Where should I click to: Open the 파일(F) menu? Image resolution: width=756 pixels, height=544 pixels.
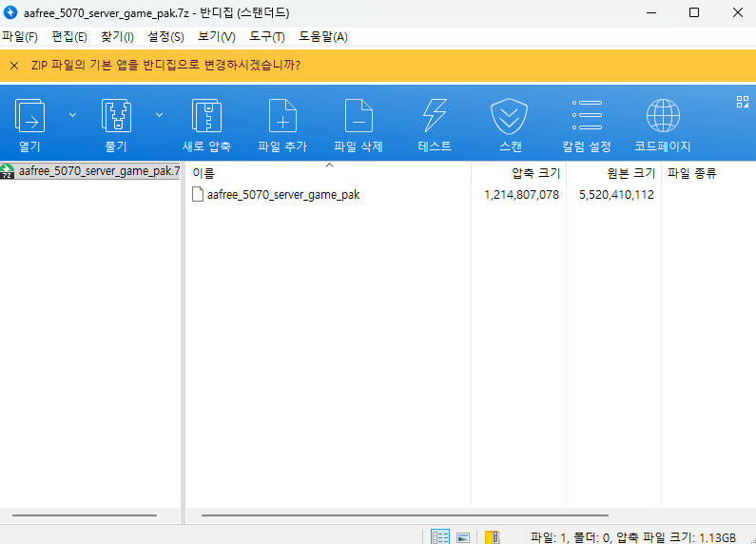[20, 37]
